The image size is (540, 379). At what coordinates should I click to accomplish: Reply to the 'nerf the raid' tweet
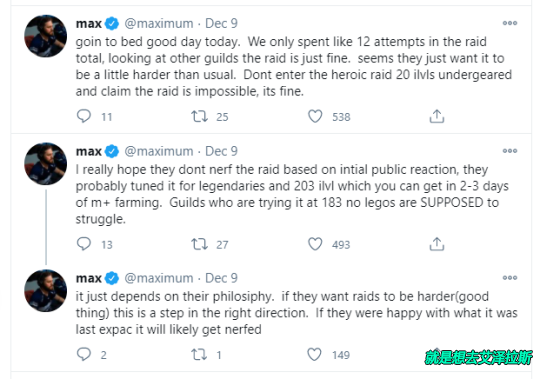point(84,244)
